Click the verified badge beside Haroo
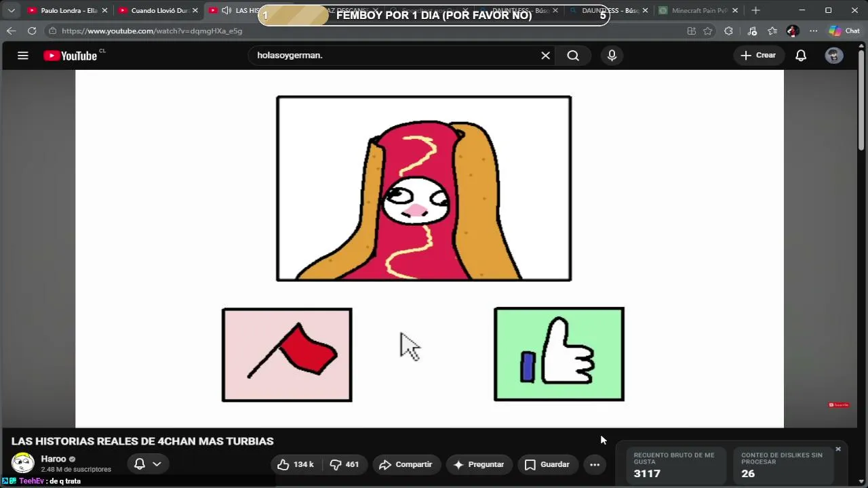Screen dimensions: 868x488 [x=73, y=460]
